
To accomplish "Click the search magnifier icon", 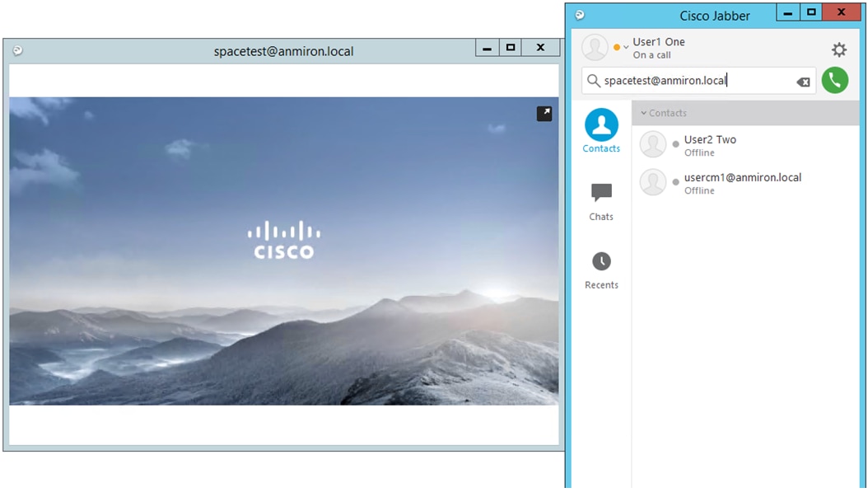I will tap(594, 81).
